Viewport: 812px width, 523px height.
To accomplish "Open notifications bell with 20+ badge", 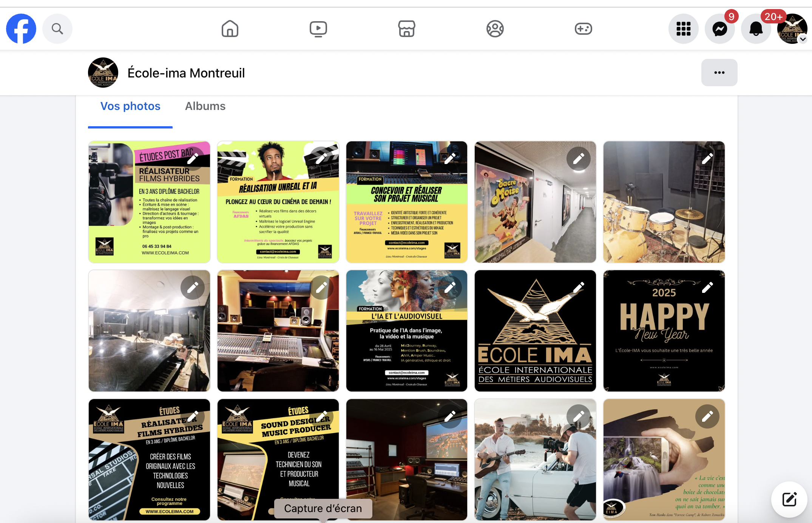I will click(x=756, y=29).
